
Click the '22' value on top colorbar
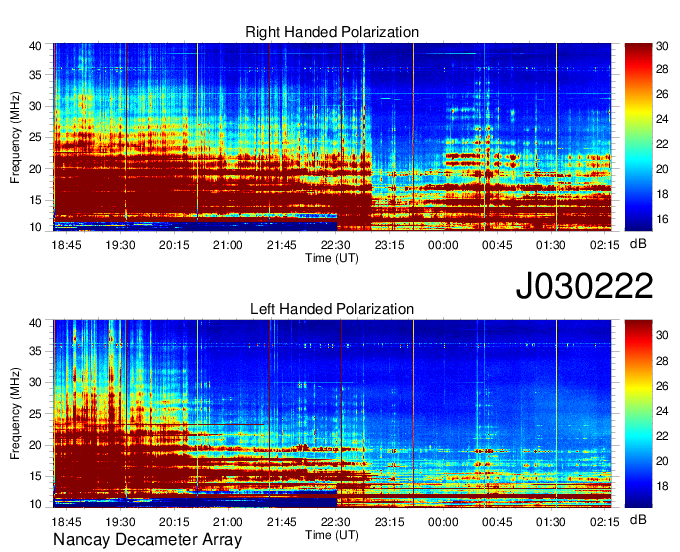point(663,144)
